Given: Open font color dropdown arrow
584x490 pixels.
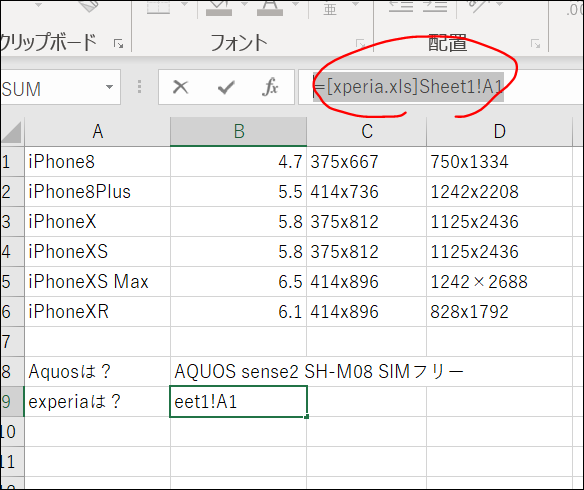Looking at the screenshot, I should (x=295, y=4).
